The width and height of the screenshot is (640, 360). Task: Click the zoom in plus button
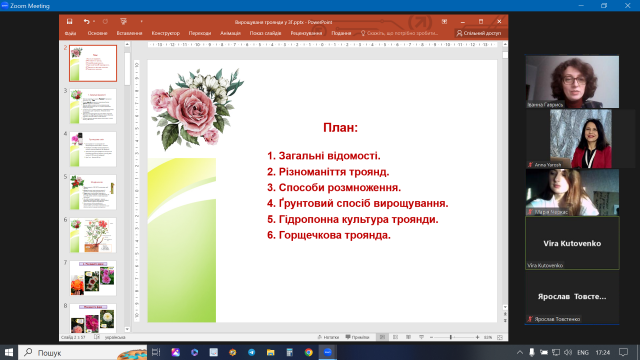pos(477,337)
